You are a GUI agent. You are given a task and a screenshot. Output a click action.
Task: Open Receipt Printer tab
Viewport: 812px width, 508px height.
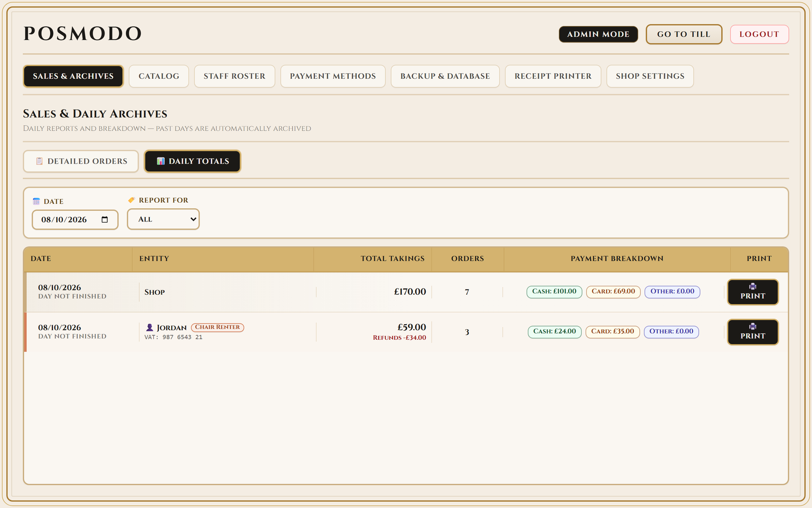553,76
